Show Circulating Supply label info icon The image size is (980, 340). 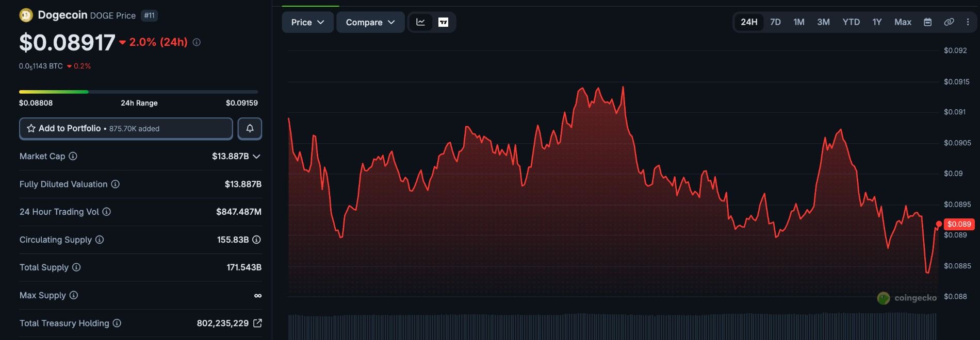(x=100, y=240)
